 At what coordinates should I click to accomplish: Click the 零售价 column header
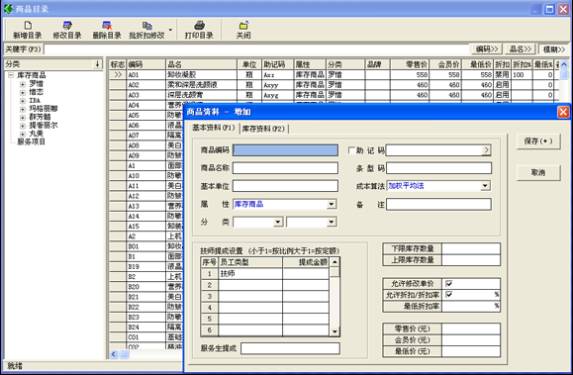coord(410,64)
